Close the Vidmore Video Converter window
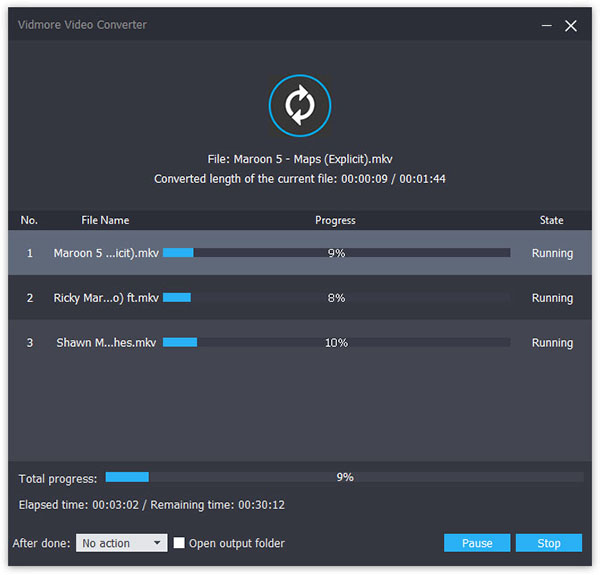Screen dimensions: 600x575 pos(571,26)
